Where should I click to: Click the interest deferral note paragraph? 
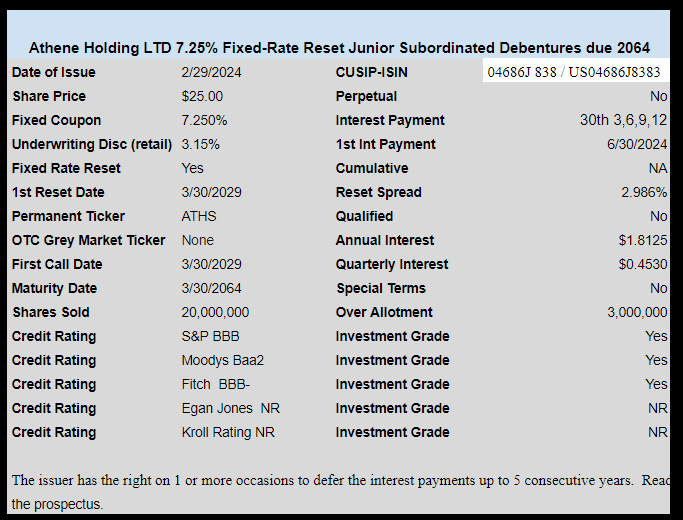(341, 492)
